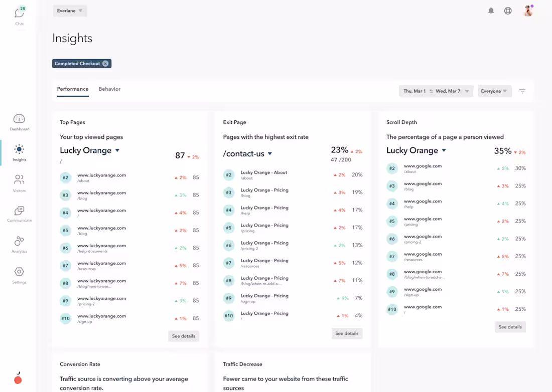
Task: Click the #2 rank badge in Scroll Depth
Action: pyautogui.click(x=392, y=168)
